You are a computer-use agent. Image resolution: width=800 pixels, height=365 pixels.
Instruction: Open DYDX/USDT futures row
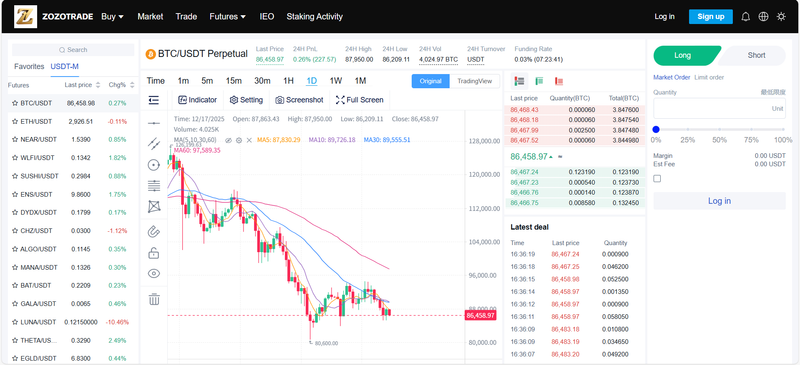(73, 212)
